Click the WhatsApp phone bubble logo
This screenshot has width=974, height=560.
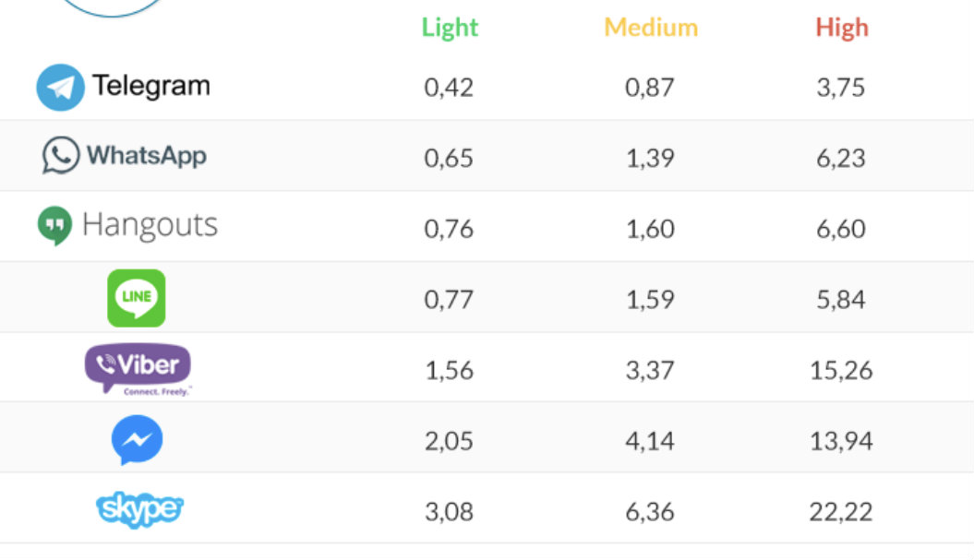tap(61, 155)
